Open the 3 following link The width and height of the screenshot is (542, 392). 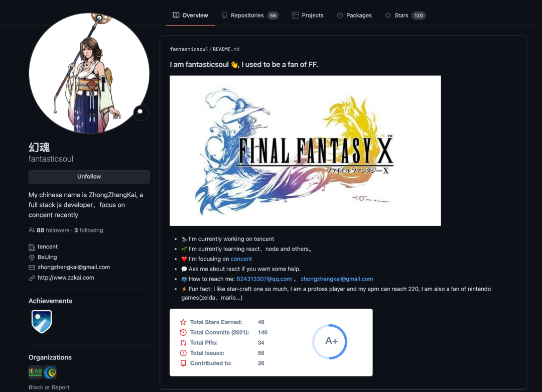point(88,230)
